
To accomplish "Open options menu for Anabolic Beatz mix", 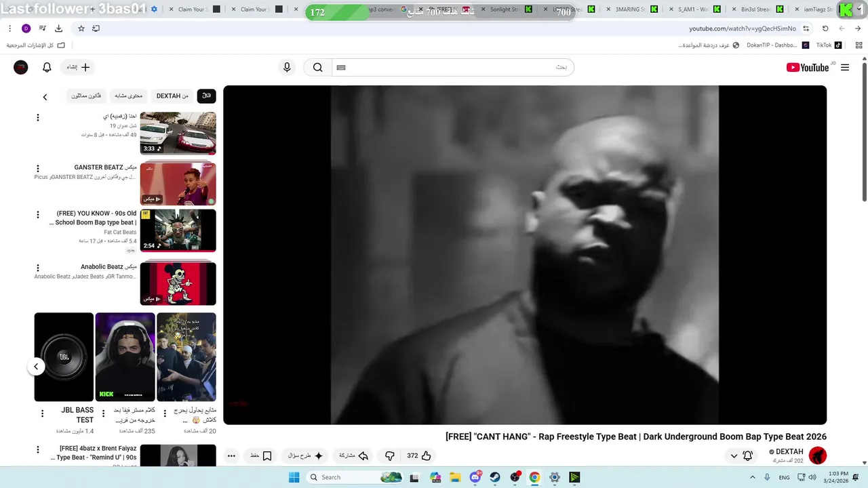I will pos(38,268).
